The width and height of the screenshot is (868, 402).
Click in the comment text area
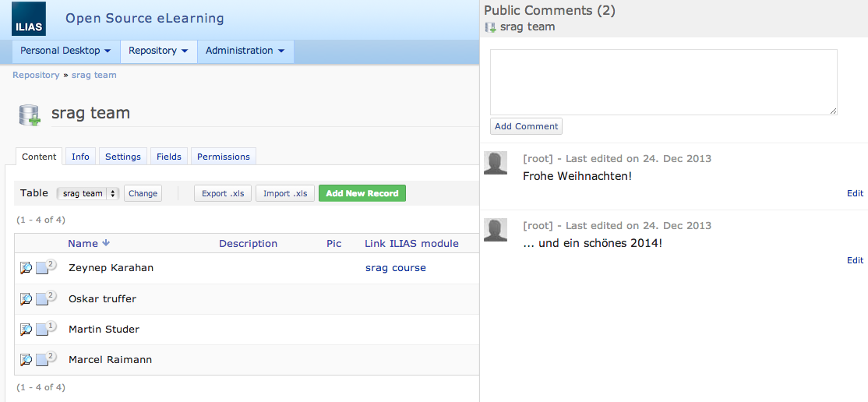663,83
